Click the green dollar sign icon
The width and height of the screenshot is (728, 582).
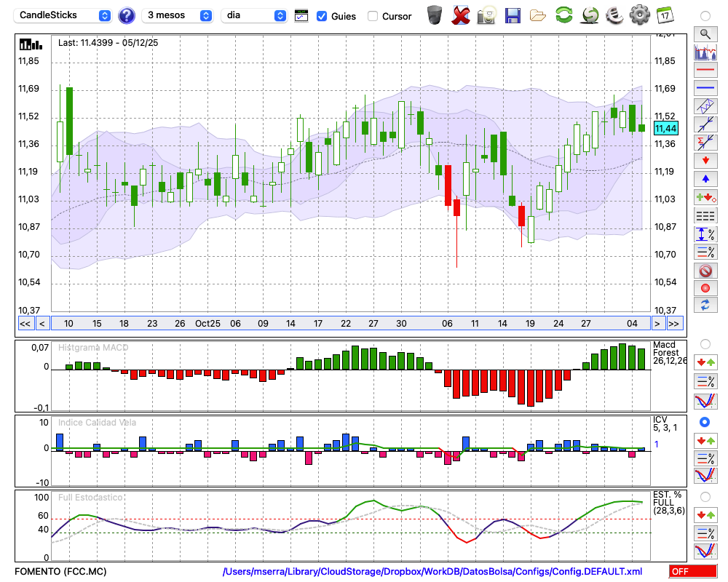click(590, 16)
